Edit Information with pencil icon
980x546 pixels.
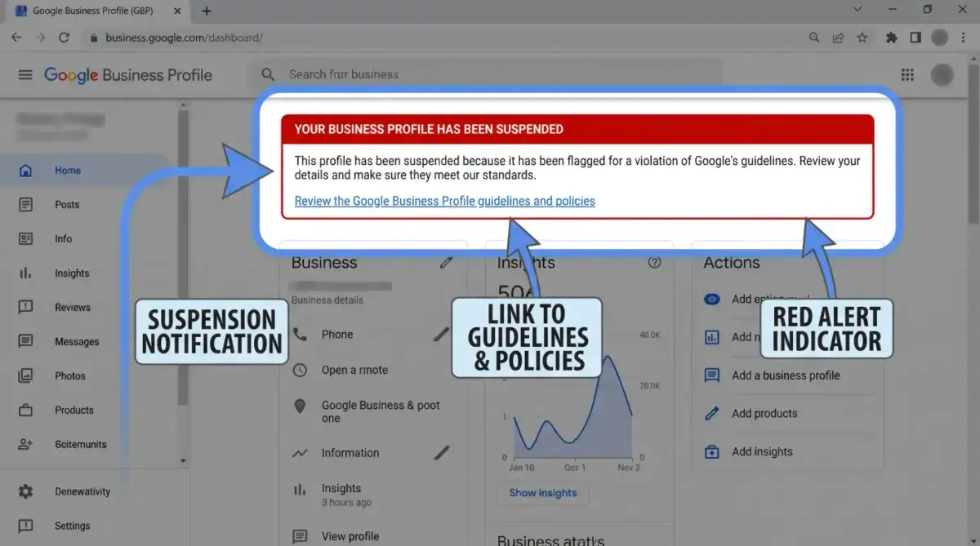click(x=442, y=452)
